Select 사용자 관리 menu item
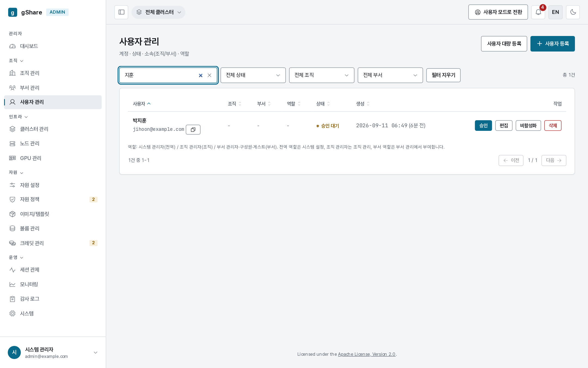Screen dimensions: 588x368 click(53, 102)
